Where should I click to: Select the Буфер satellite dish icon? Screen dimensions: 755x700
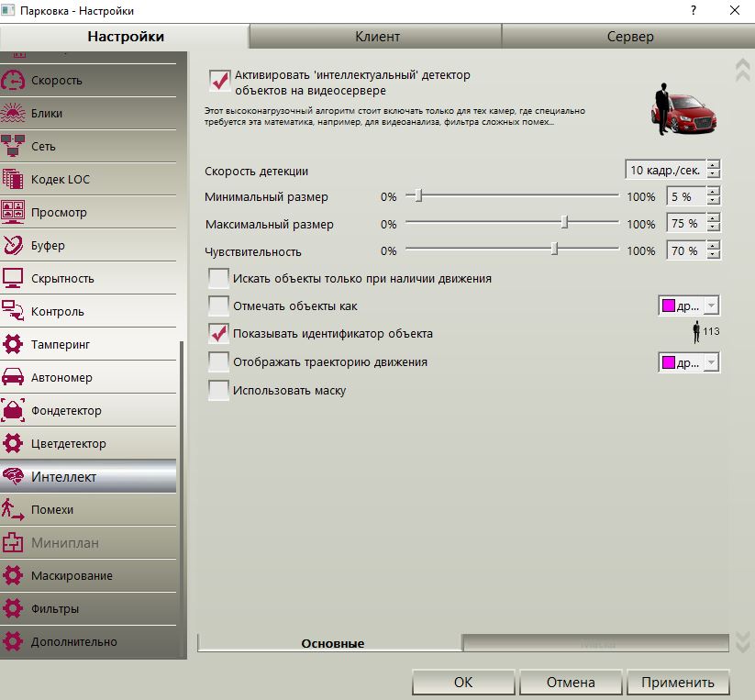pos(13,245)
